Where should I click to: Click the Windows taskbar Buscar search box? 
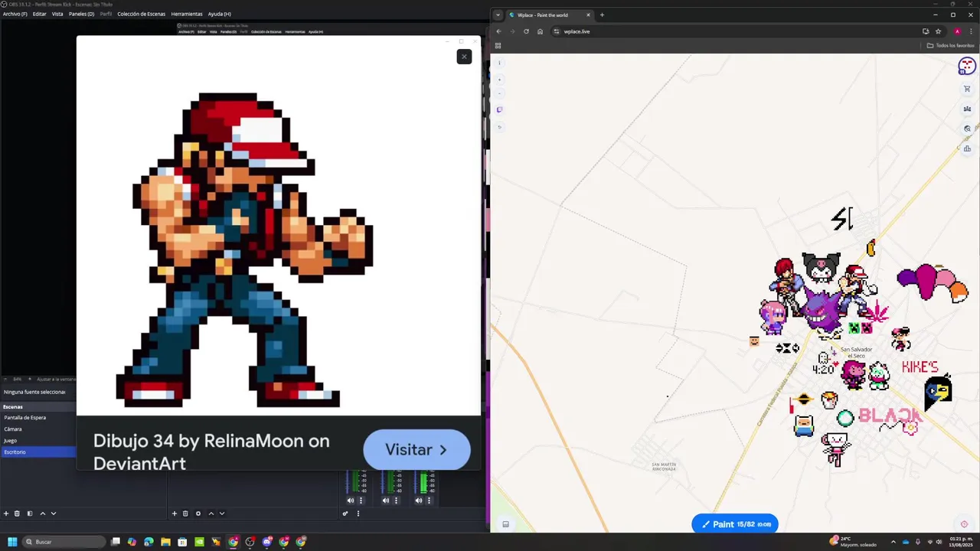pyautogui.click(x=64, y=542)
